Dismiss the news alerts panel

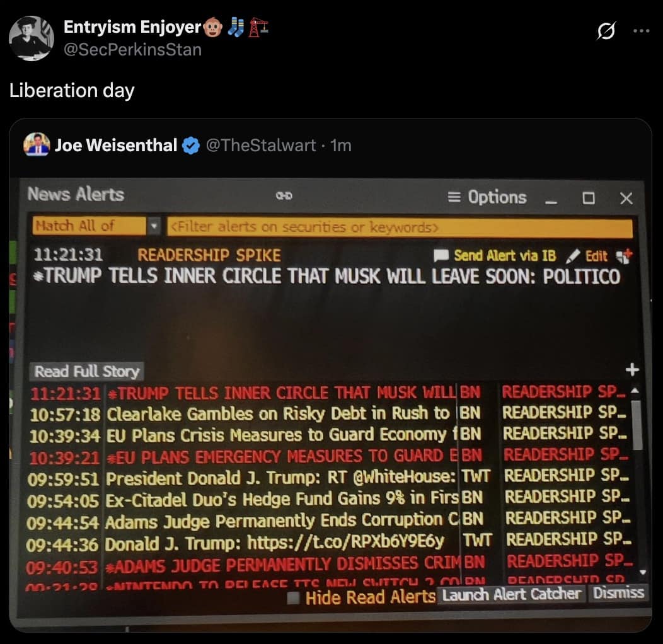618,593
